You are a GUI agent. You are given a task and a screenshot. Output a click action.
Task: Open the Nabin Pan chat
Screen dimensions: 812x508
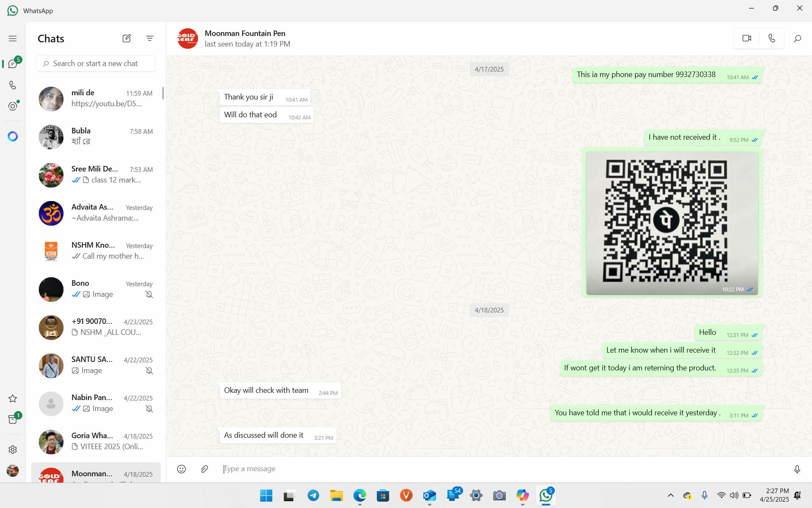coord(96,403)
